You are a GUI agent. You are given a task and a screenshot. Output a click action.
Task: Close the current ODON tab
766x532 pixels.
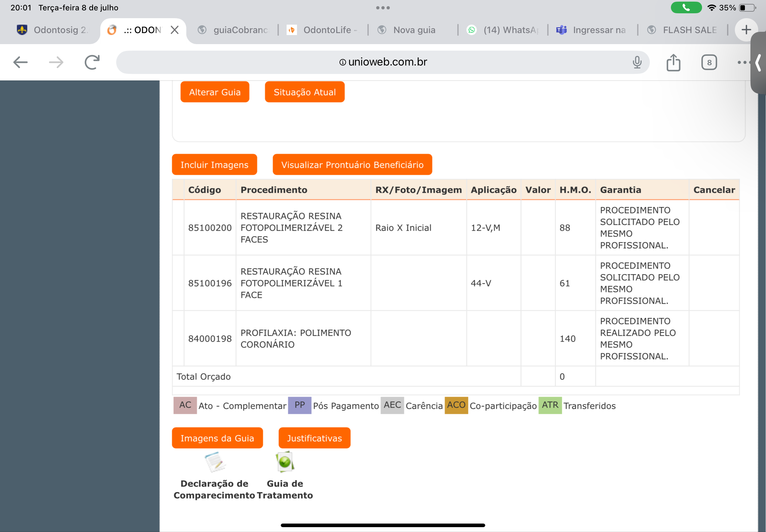(174, 30)
